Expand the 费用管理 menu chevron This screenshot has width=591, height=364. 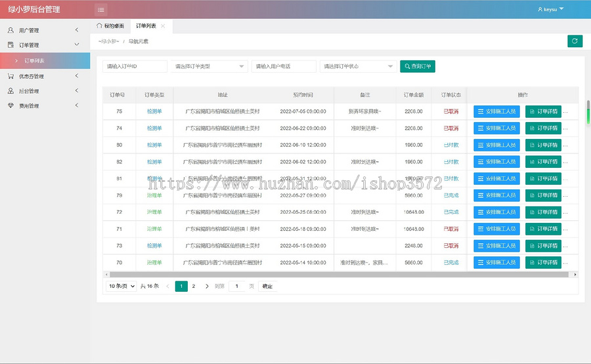coord(77,106)
